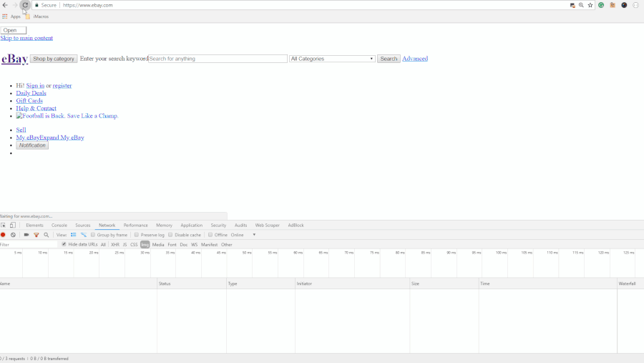Open the iMacros bookmark folder
The width and height of the screenshot is (644, 363).
37,16
